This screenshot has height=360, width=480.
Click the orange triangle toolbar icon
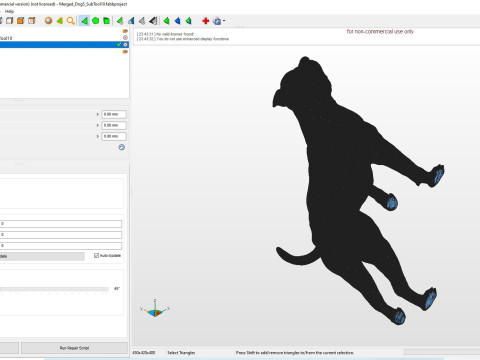(60, 21)
